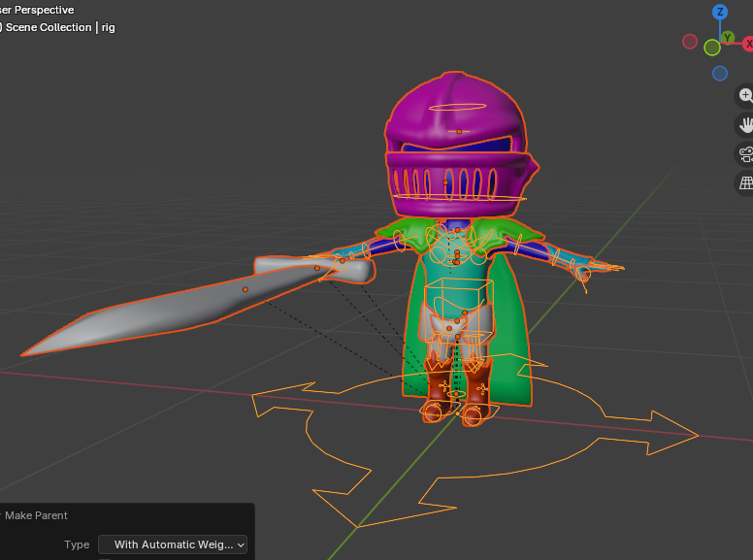This screenshot has width=753, height=560.
Task: Click the blue Z axis gizmo handle
Action: click(719, 13)
